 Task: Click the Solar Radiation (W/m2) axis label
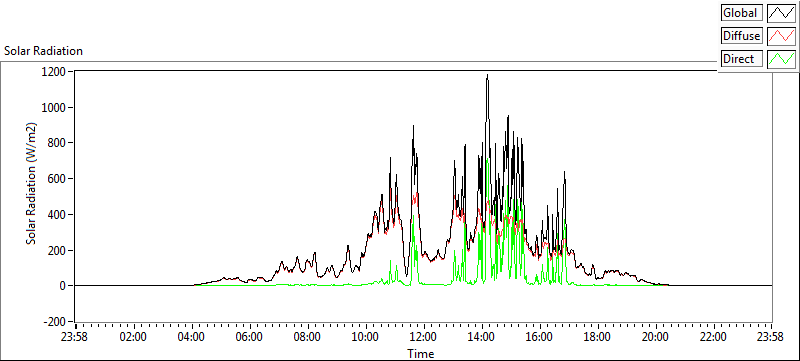point(32,183)
